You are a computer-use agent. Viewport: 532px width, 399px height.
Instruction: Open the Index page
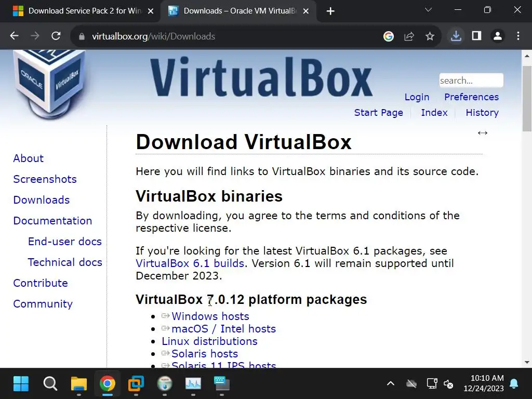434,113
